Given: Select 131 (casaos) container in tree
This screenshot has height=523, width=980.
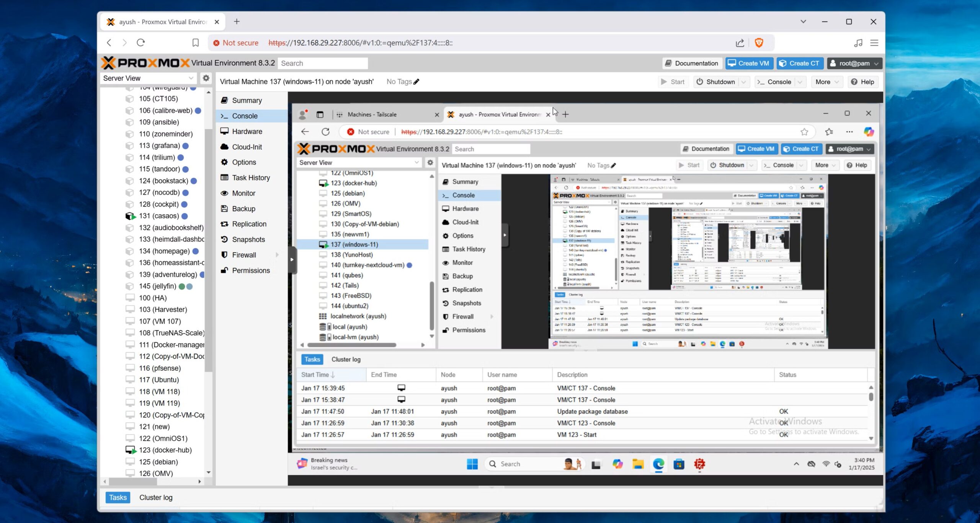Looking at the screenshot, I should 159,216.
